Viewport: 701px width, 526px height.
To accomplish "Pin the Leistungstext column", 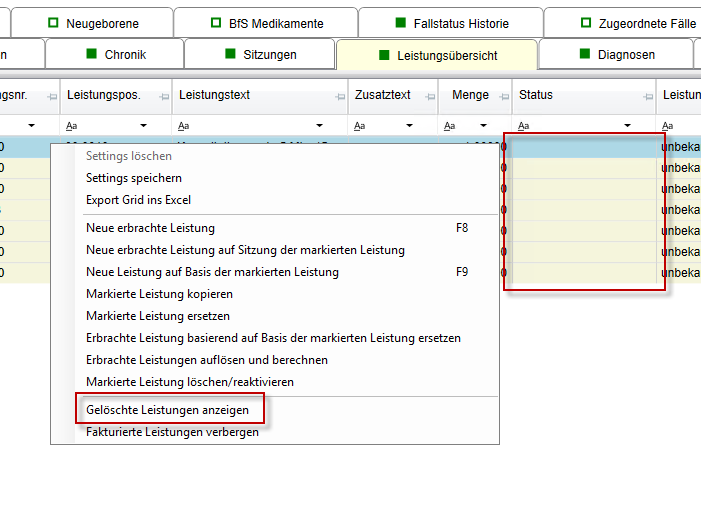I will 340,97.
